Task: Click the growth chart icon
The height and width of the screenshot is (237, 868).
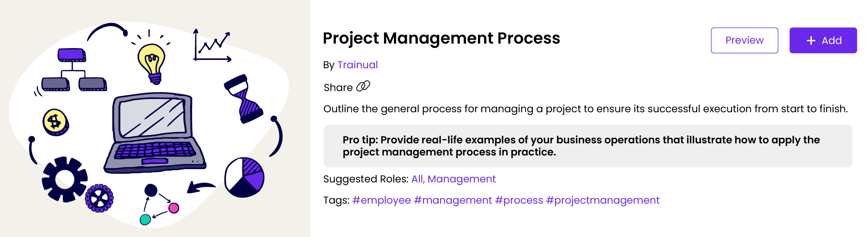Action: 212,46
